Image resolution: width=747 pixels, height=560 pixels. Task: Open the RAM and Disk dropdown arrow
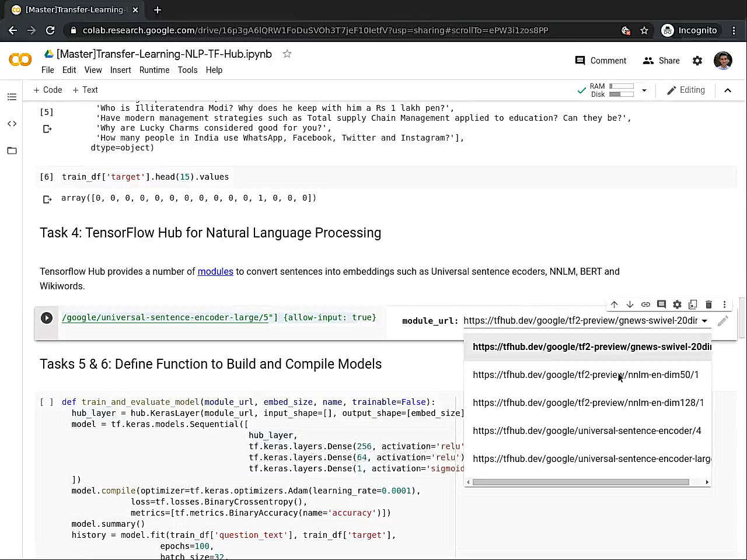tap(644, 90)
